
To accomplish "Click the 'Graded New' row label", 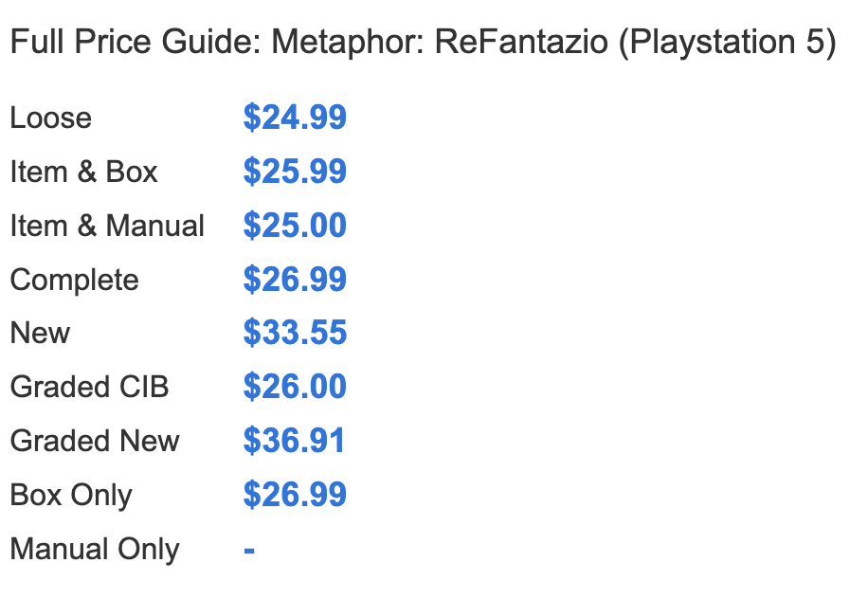I will (x=94, y=442).
